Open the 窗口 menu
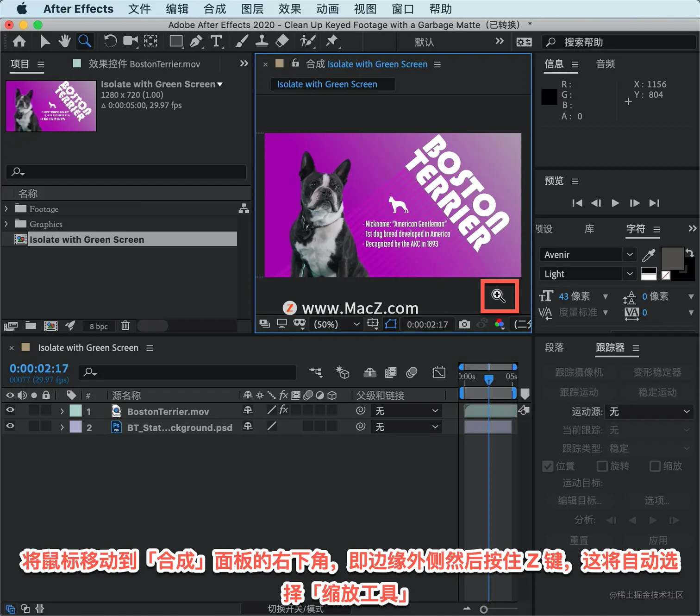 (x=403, y=9)
